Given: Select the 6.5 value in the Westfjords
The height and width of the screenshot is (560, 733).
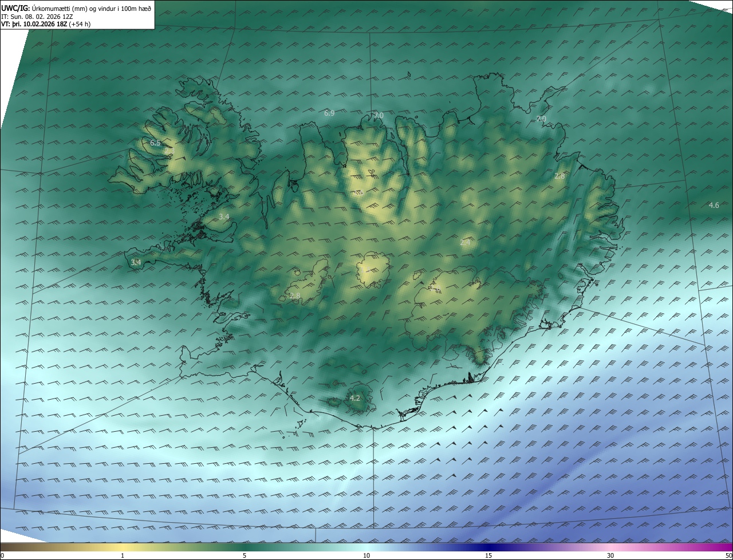Looking at the screenshot, I should pos(155,143).
